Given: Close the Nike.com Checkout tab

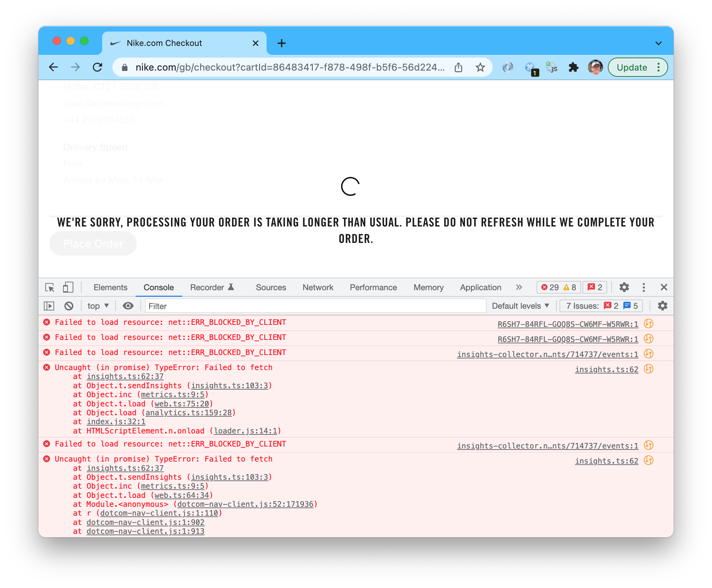Looking at the screenshot, I should (256, 43).
